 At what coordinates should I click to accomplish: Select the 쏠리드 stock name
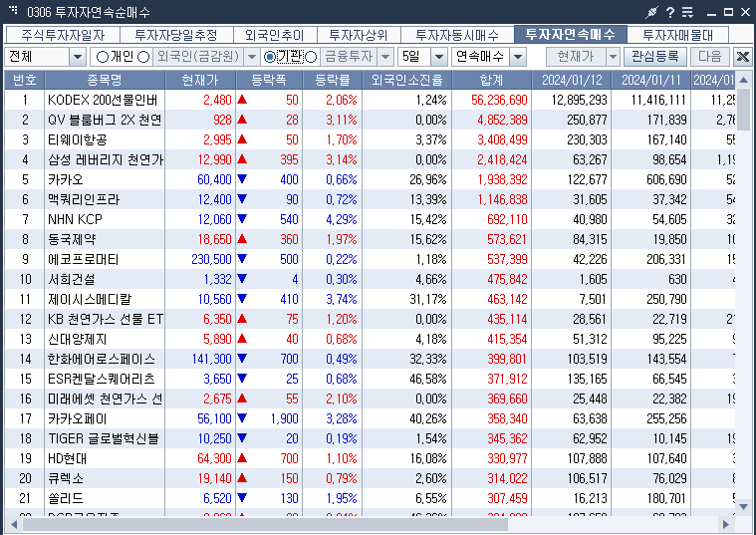coord(66,498)
